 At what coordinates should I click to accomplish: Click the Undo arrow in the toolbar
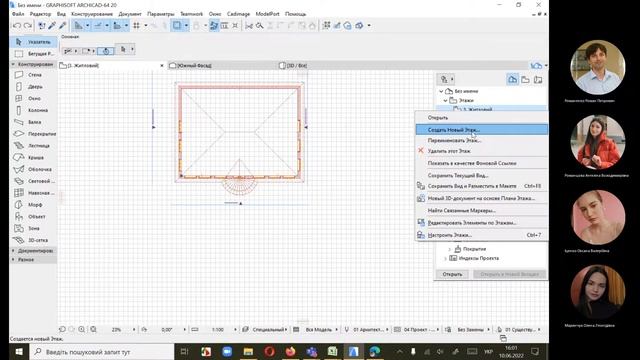tap(17, 26)
